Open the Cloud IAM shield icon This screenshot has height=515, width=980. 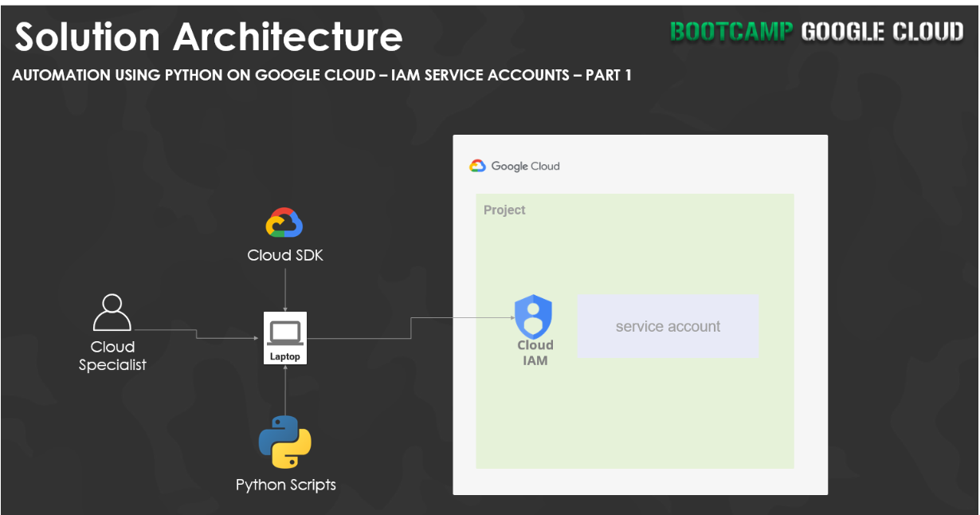535,317
